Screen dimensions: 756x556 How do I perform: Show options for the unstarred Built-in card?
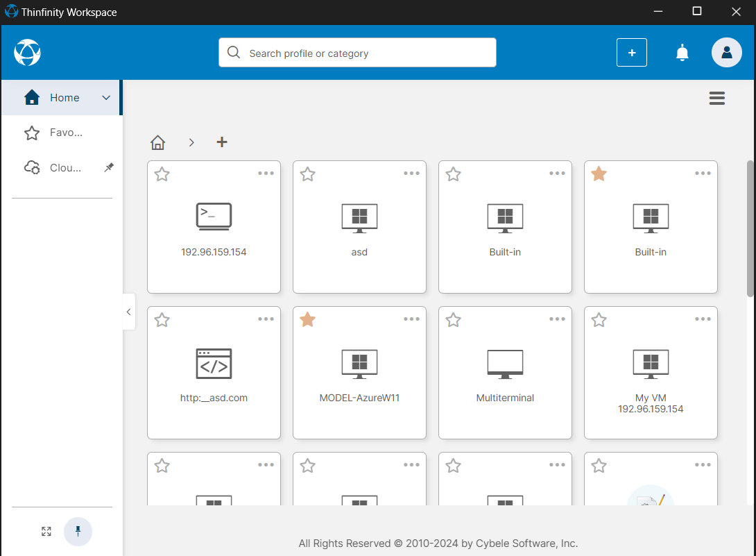[x=557, y=174]
